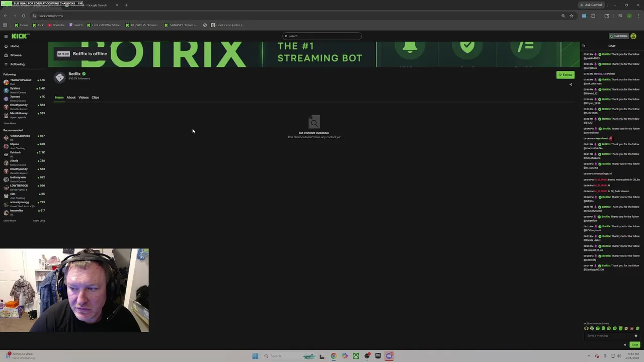
Task: Click browser reload button
Action: [24, 16]
